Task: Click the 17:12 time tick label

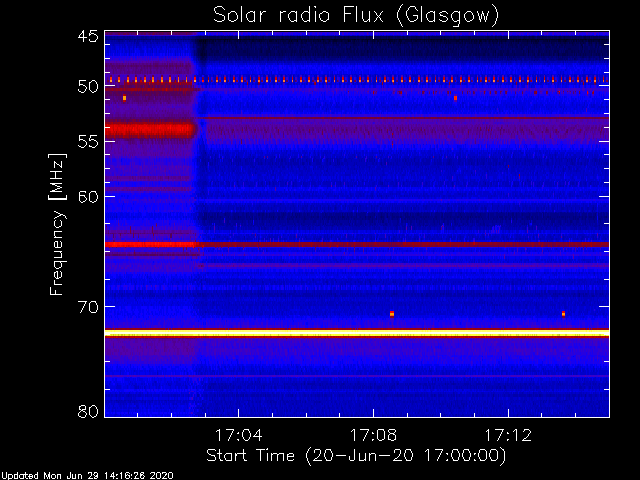Action: [x=508, y=435]
